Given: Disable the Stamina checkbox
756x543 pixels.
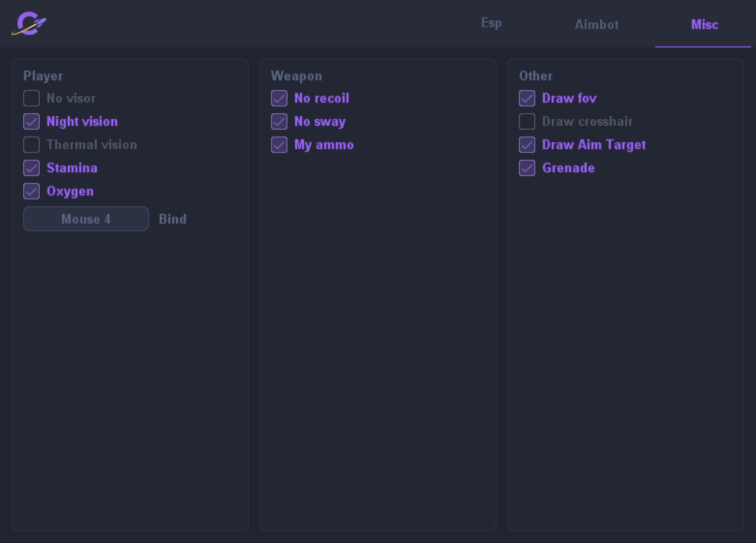Looking at the screenshot, I should (x=31, y=168).
